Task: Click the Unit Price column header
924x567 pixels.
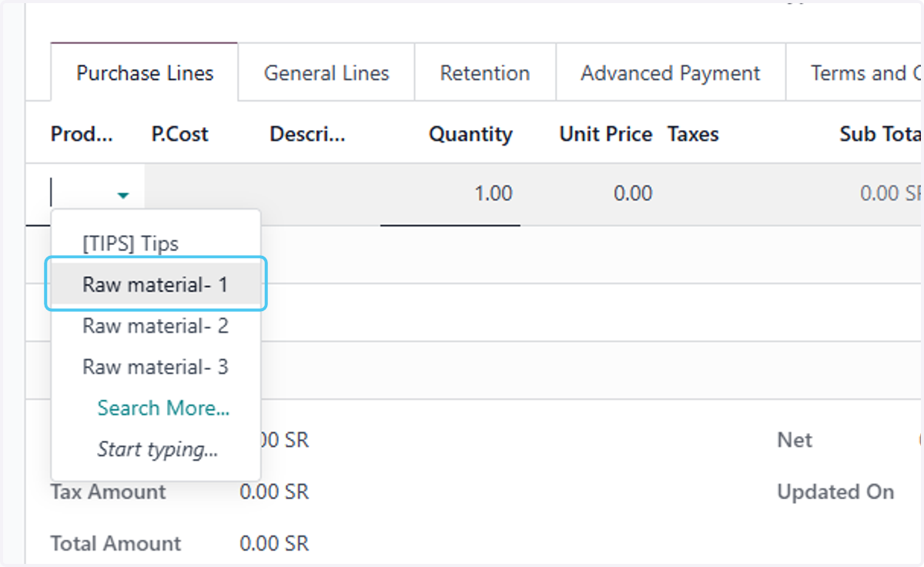Action: point(606,134)
